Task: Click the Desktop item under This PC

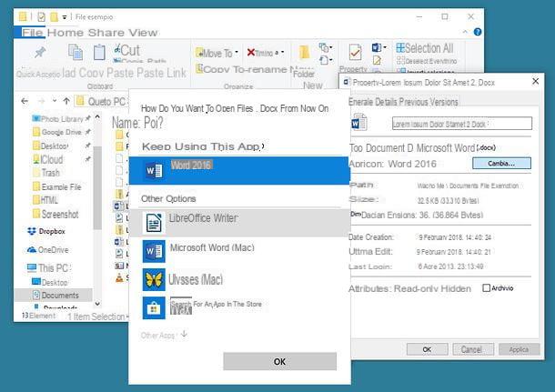Action: coord(49,282)
